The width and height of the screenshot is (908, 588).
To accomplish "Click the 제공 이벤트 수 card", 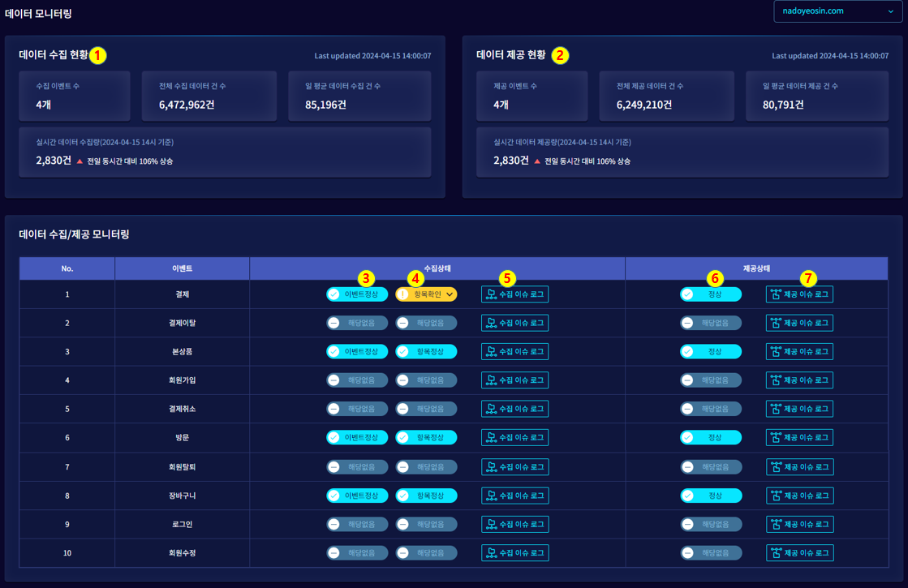I will (x=531, y=96).
